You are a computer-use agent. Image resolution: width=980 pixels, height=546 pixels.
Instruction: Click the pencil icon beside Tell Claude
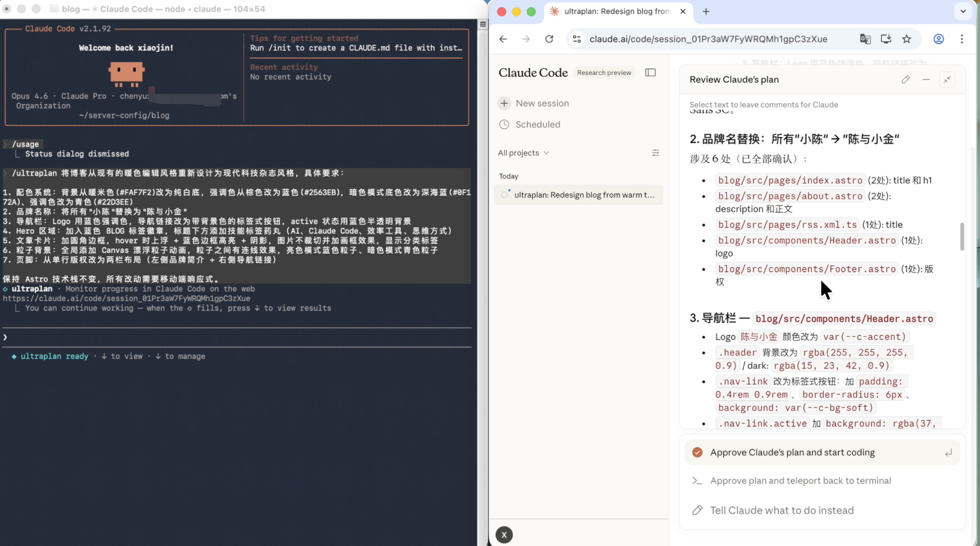tap(697, 510)
